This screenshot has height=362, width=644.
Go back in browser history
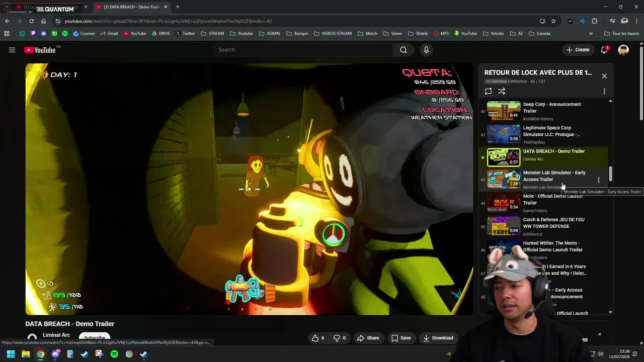coord(7,21)
